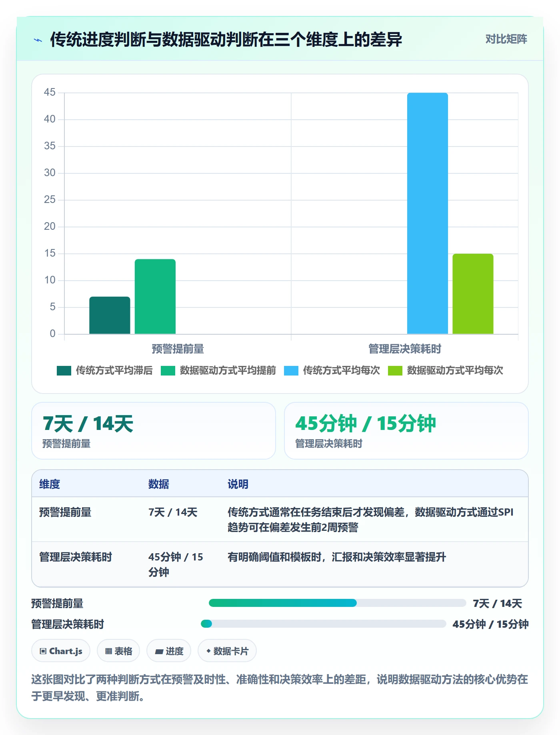This screenshot has height=735, width=560.
Task: Click the lime green bar in the chart
Action: click(x=473, y=294)
